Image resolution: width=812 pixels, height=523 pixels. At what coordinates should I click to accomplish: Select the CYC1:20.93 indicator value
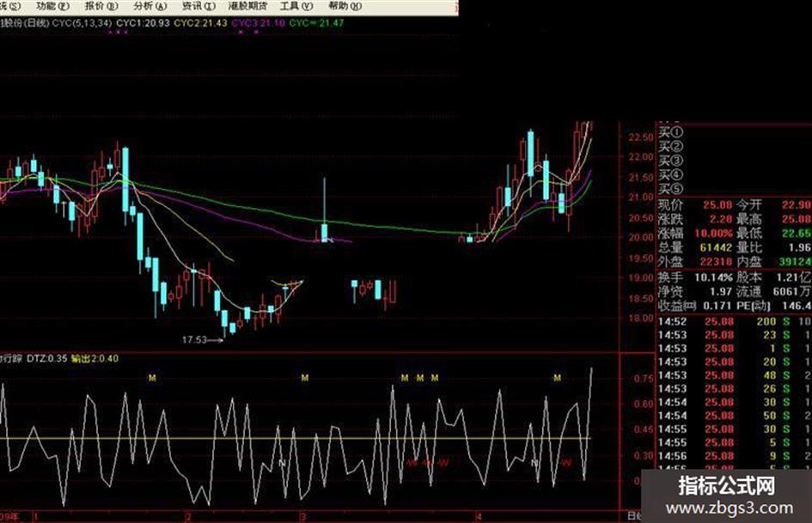click(143, 23)
